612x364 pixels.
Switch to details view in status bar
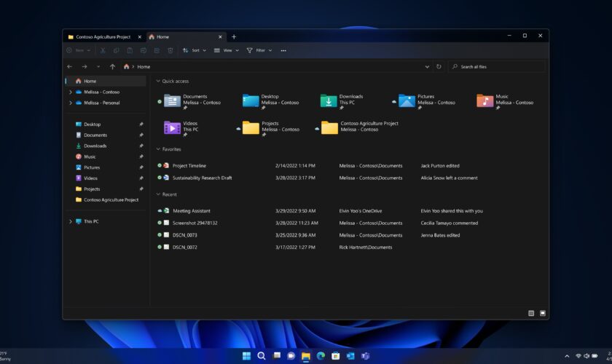531,313
